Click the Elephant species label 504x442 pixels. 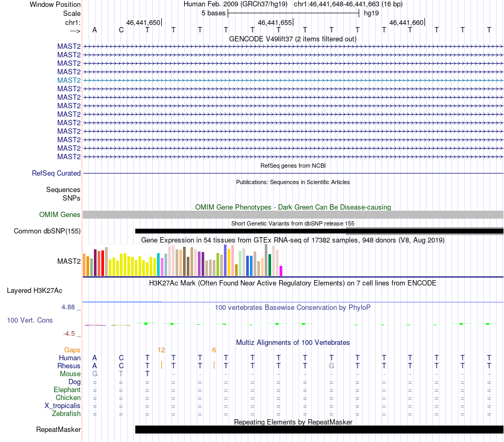[67, 390]
